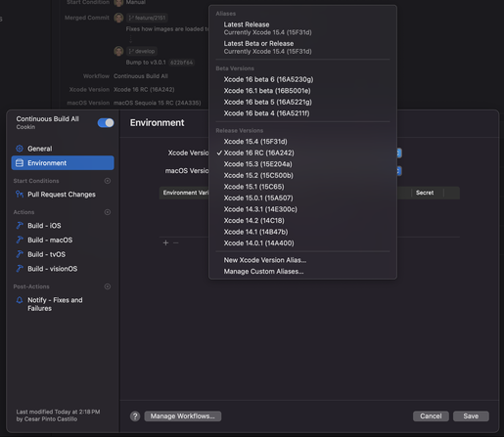This screenshot has width=504, height=437.
Task: Click the Pull Request Changes branch icon
Action: pyautogui.click(x=20, y=195)
